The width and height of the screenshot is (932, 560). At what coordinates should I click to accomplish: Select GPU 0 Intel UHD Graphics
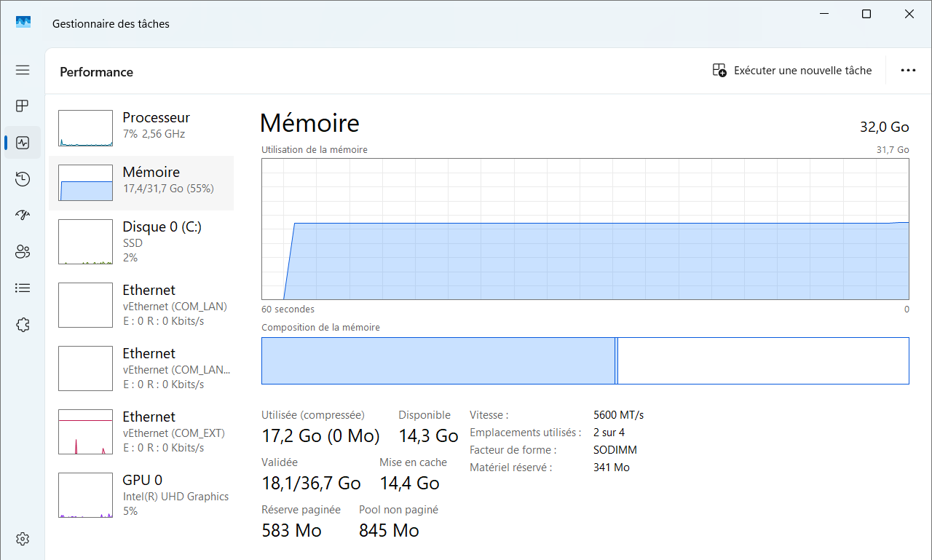(x=141, y=495)
